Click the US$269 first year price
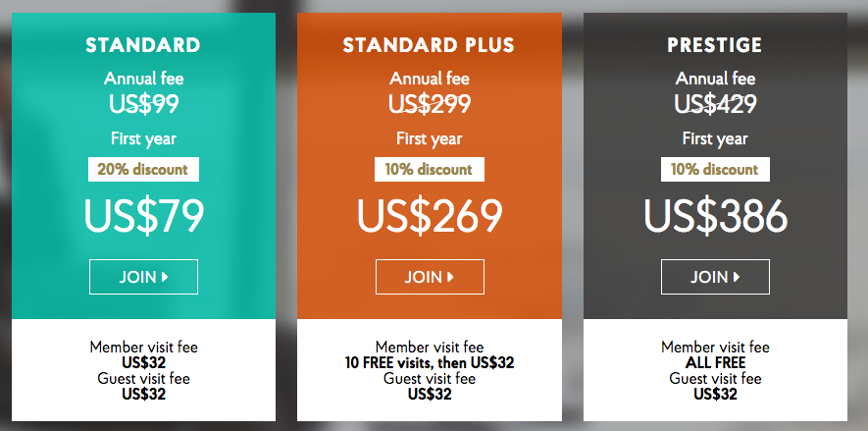Viewport: 868px width, 431px height. (x=430, y=216)
